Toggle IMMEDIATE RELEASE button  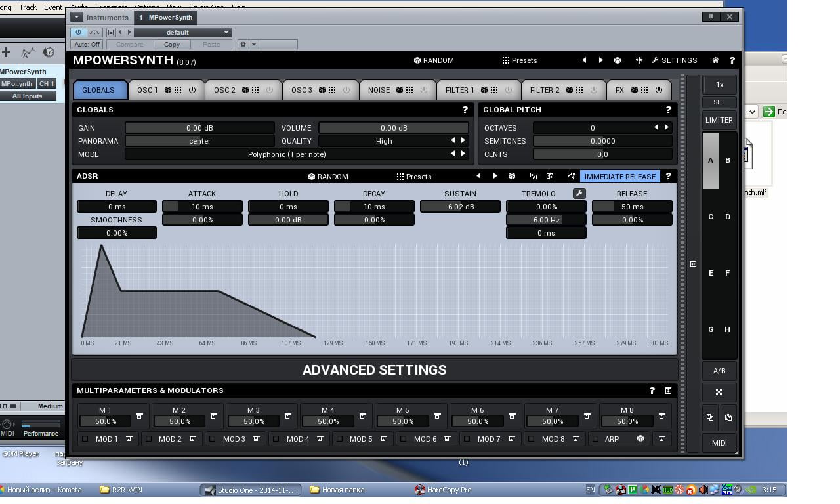coord(619,177)
